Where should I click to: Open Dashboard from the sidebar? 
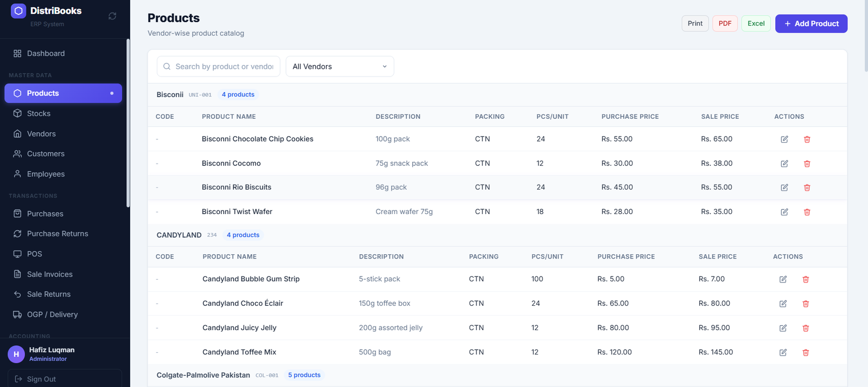coord(63,54)
